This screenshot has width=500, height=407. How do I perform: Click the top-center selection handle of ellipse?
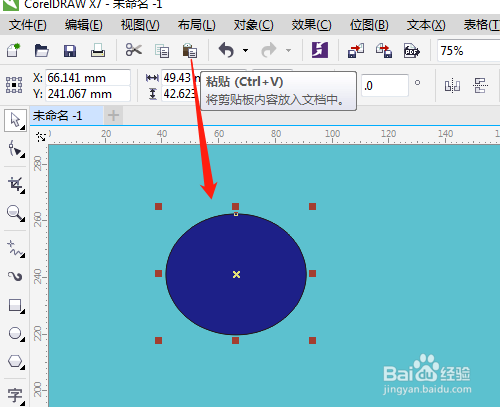coord(235,206)
